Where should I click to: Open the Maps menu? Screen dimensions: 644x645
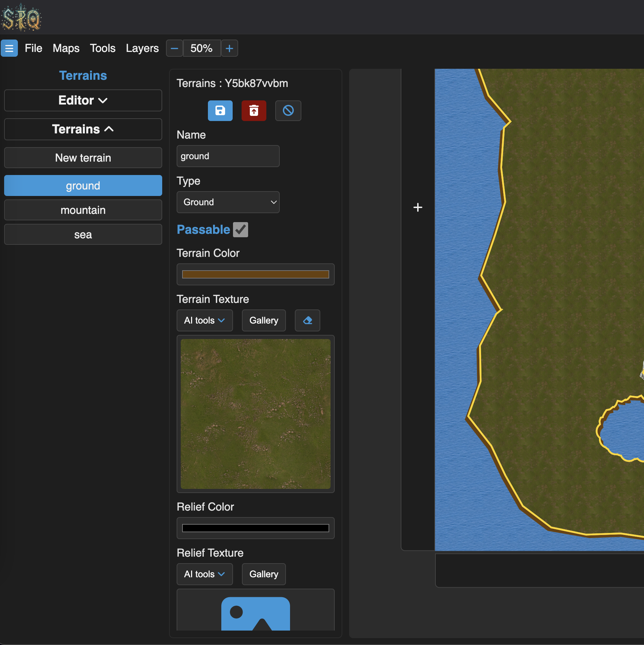pyautogui.click(x=66, y=48)
